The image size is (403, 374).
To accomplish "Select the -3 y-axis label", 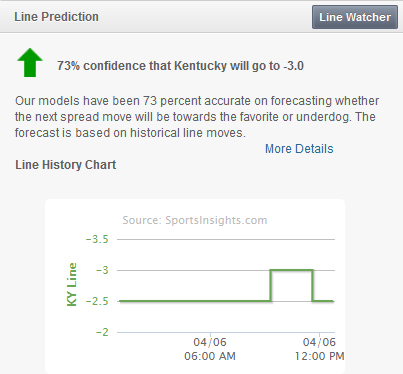I will point(102,270).
